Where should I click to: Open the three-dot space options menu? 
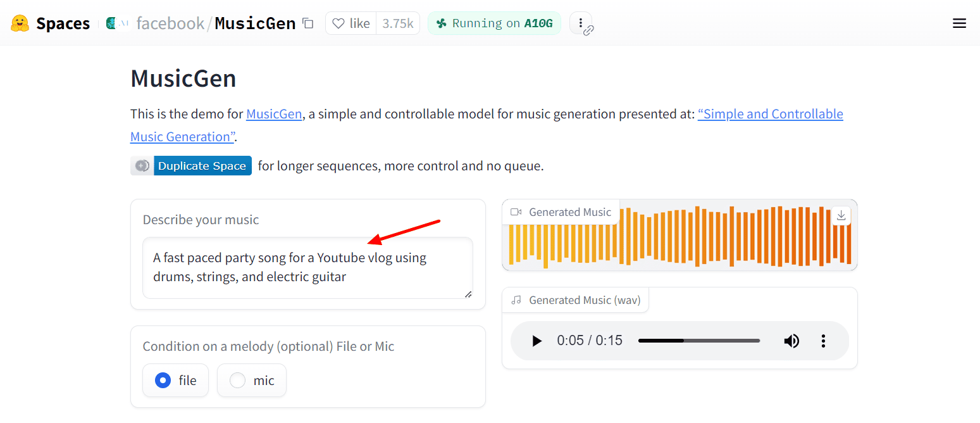[x=581, y=23]
